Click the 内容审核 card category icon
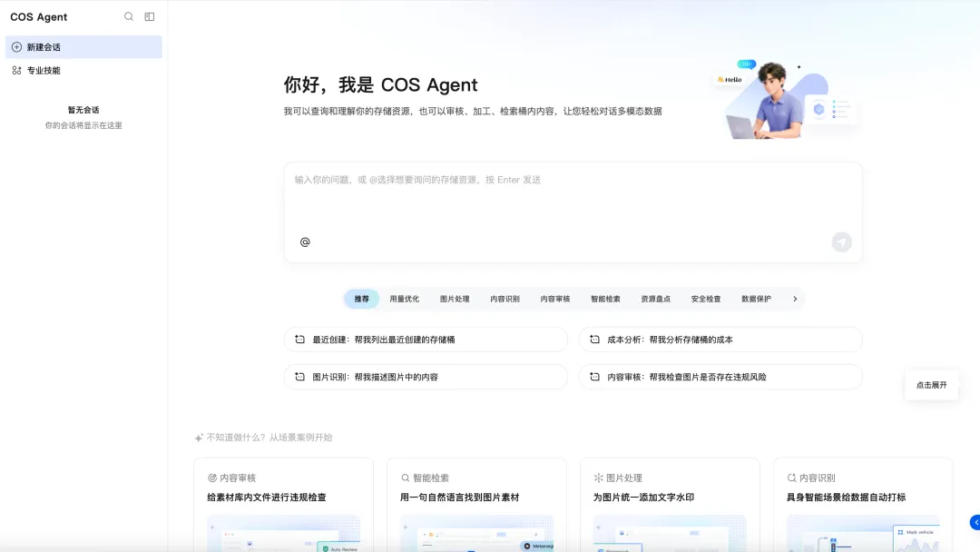Viewport: 980px width, 552px height. [212, 478]
